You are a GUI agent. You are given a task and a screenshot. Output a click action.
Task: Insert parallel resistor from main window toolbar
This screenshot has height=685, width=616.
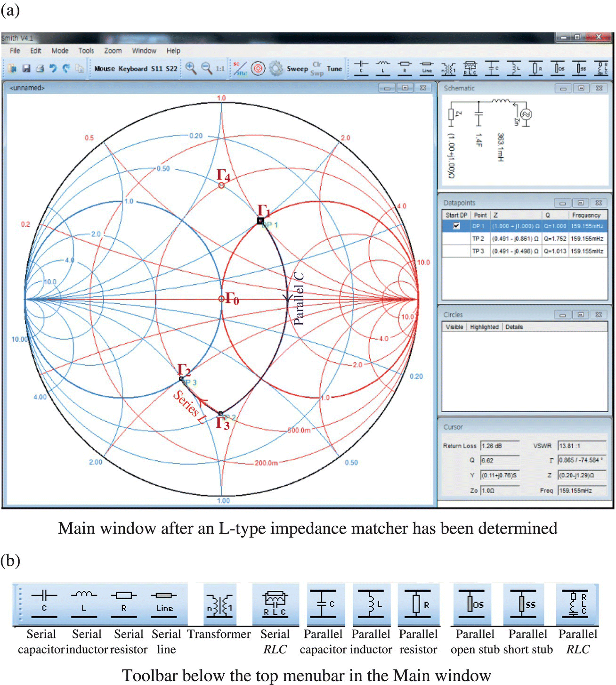[536, 69]
